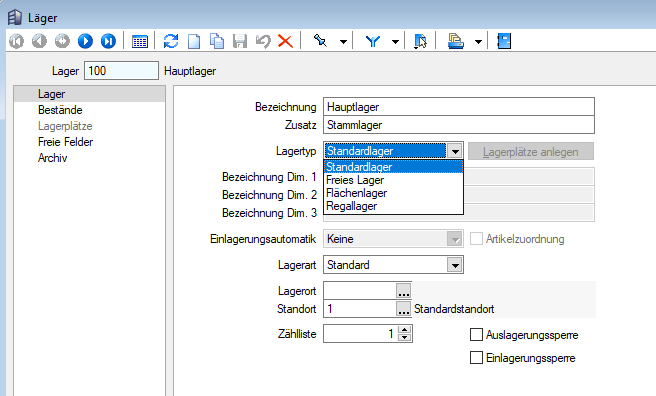Create a new blank record
Image resolution: width=656 pixels, height=396 pixels.
click(194, 41)
